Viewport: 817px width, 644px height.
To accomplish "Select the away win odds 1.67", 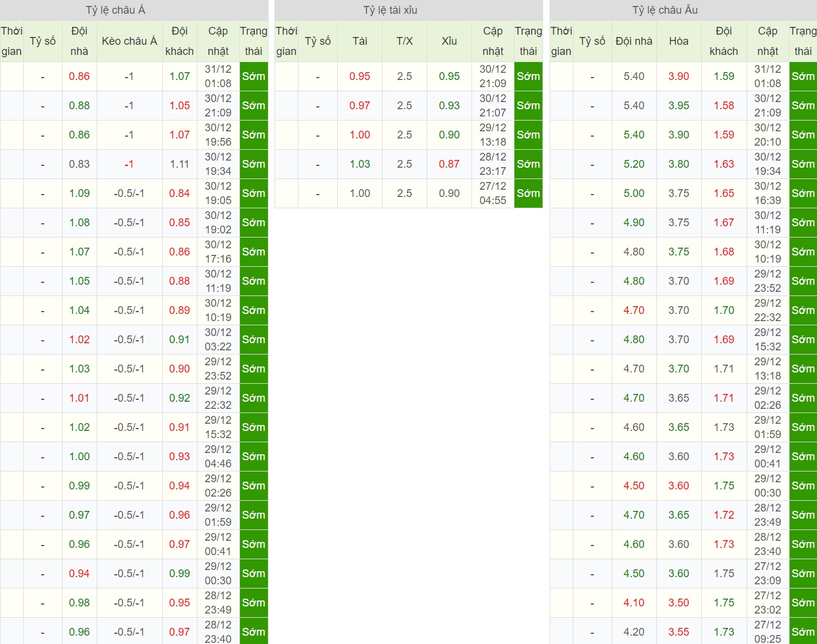I will (x=724, y=223).
